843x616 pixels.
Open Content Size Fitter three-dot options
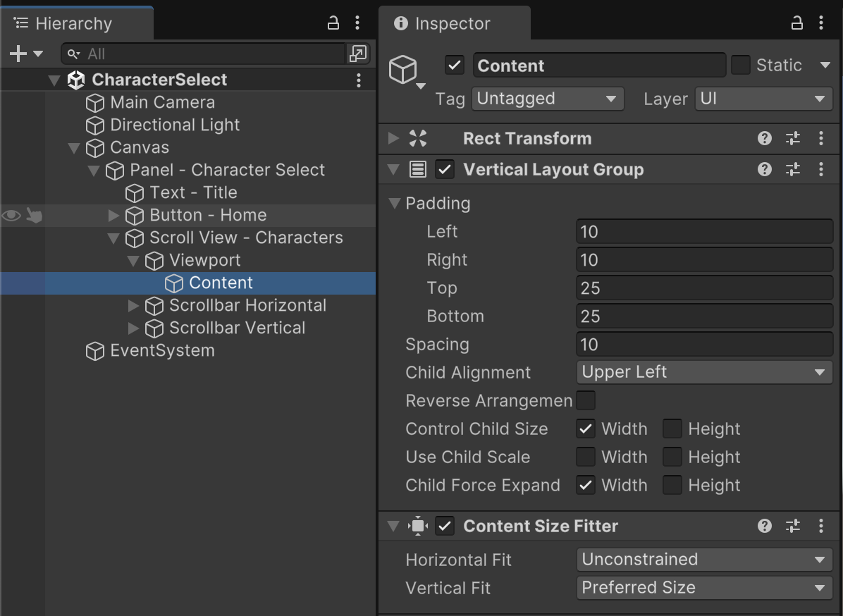point(821,526)
